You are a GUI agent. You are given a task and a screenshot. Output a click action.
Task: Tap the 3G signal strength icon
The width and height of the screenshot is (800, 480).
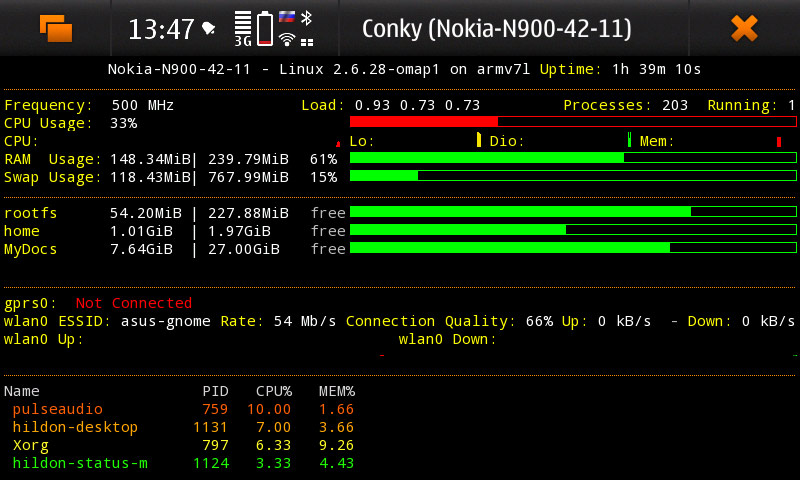click(x=243, y=29)
